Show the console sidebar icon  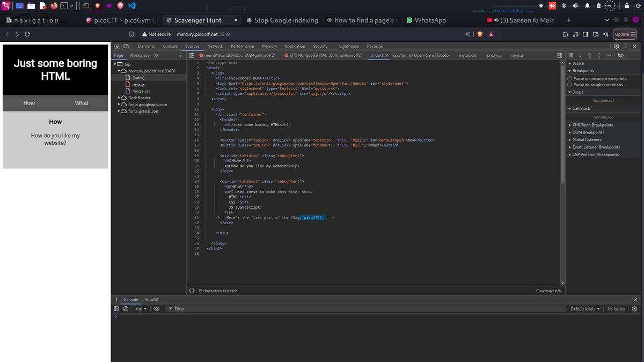116,309
